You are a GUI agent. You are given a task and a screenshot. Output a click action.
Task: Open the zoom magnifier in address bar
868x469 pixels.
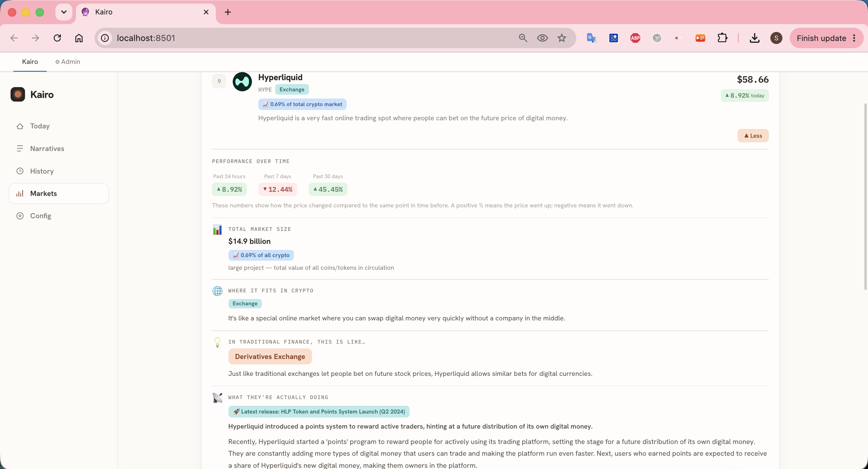pyautogui.click(x=523, y=38)
